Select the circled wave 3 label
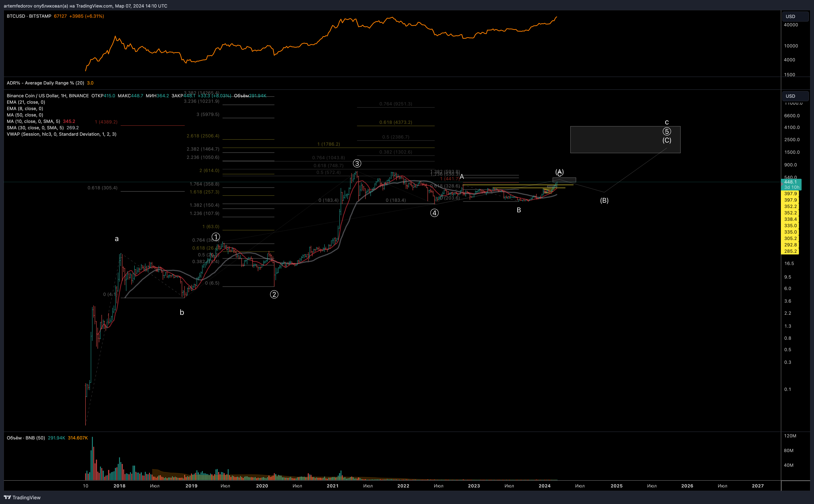Viewport: 814px width, 504px height. (x=357, y=163)
